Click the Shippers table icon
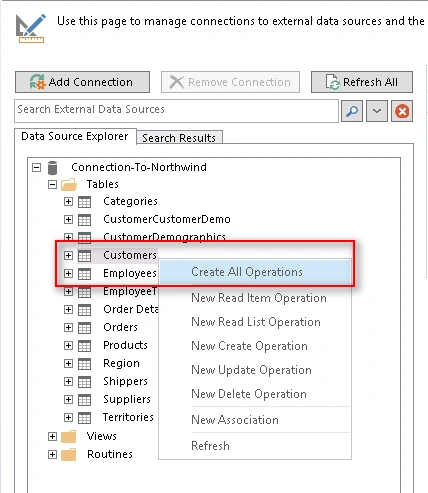The width and height of the screenshot is (428, 493). pos(84,382)
